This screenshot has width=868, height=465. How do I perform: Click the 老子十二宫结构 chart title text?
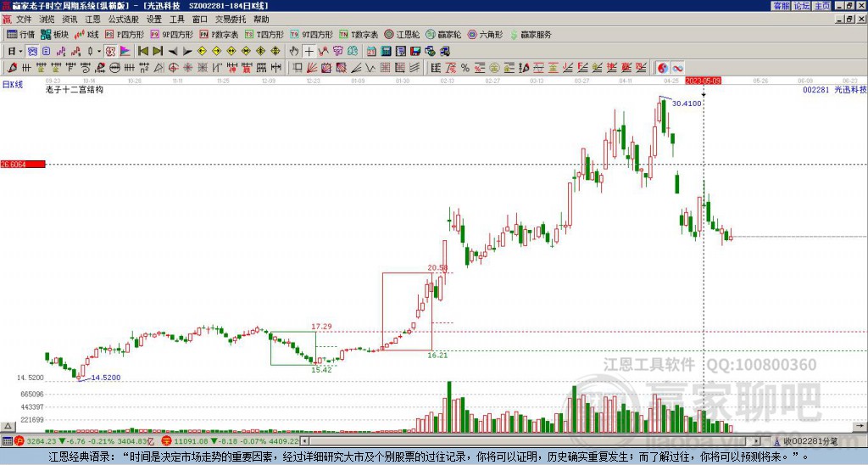[x=75, y=89]
